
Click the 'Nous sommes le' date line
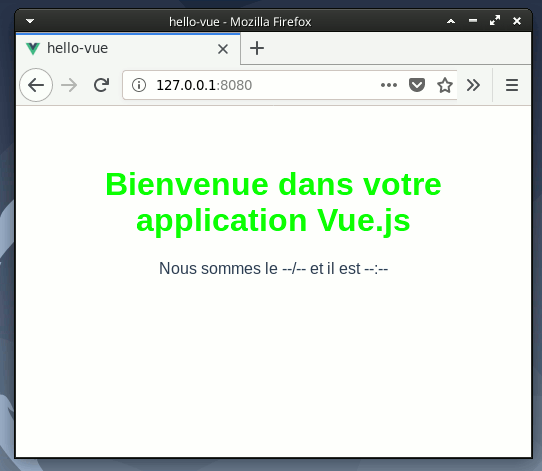[x=273, y=269]
